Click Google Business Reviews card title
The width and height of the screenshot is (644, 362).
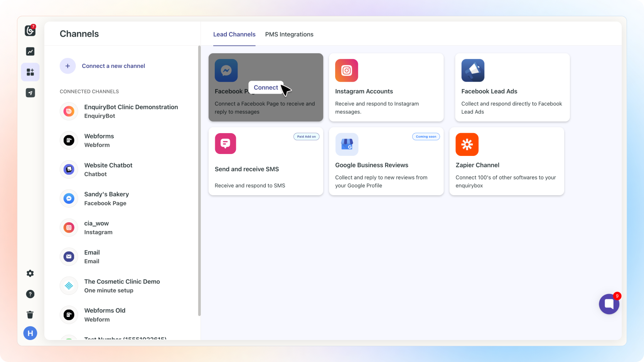pos(372,165)
